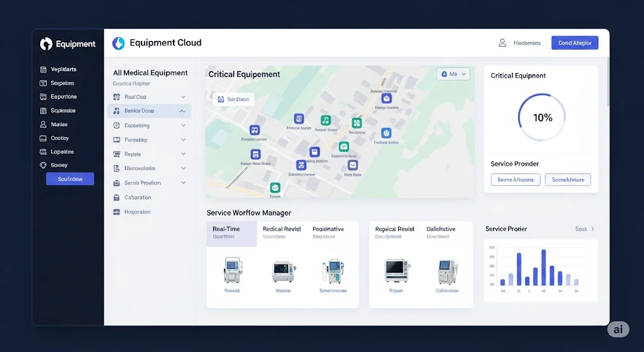This screenshot has height=352, width=644.
Task: Click the Ponvebler list icon
Action: tap(116, 140)
